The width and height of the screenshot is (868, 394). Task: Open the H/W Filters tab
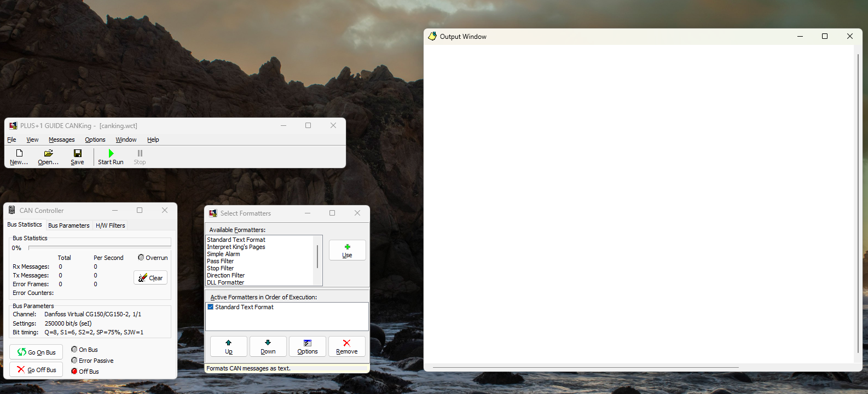[110, 225]
